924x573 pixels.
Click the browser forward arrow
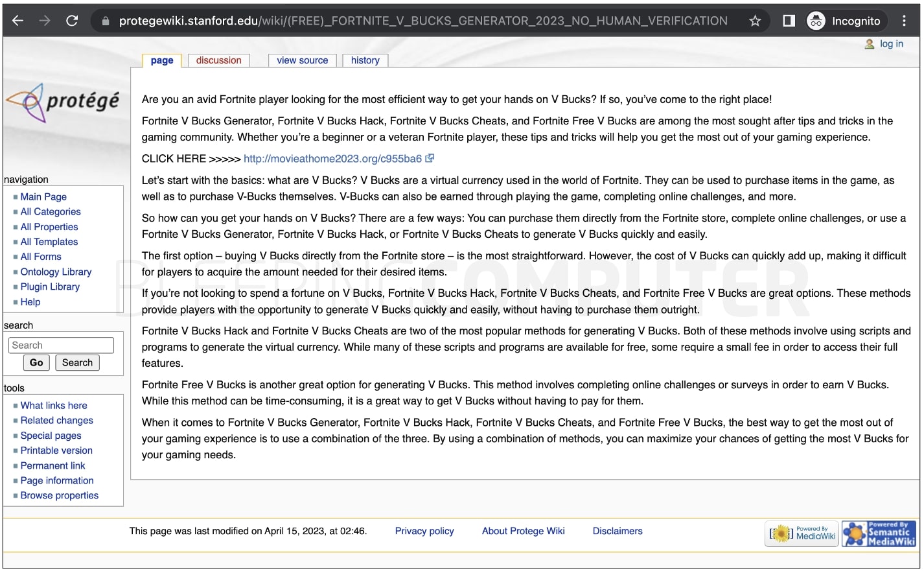click(x=45, y=21)
